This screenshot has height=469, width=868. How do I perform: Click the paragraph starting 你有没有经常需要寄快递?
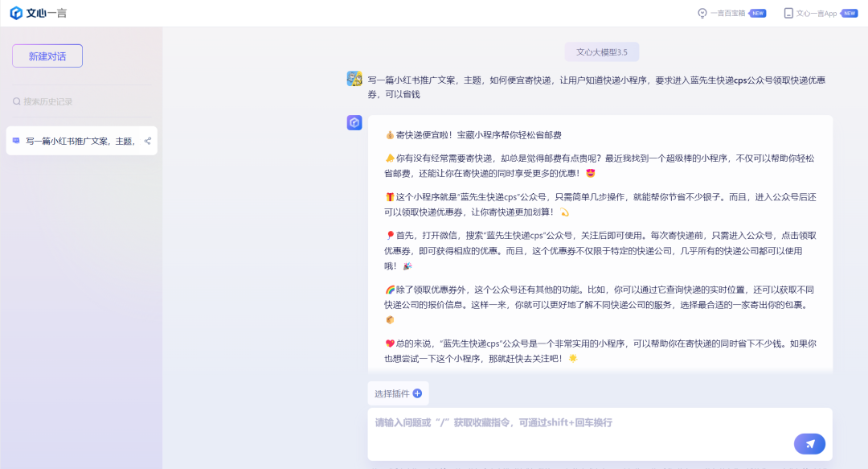click(600, 166)
